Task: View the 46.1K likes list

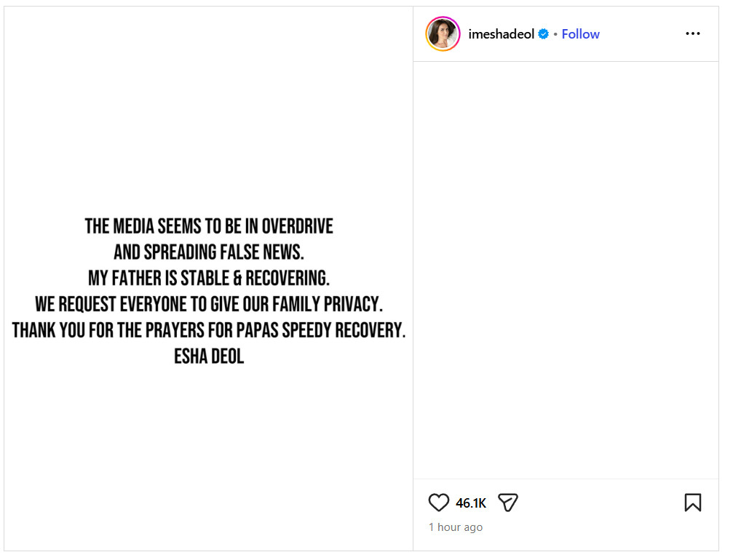Action: (471, 503)
